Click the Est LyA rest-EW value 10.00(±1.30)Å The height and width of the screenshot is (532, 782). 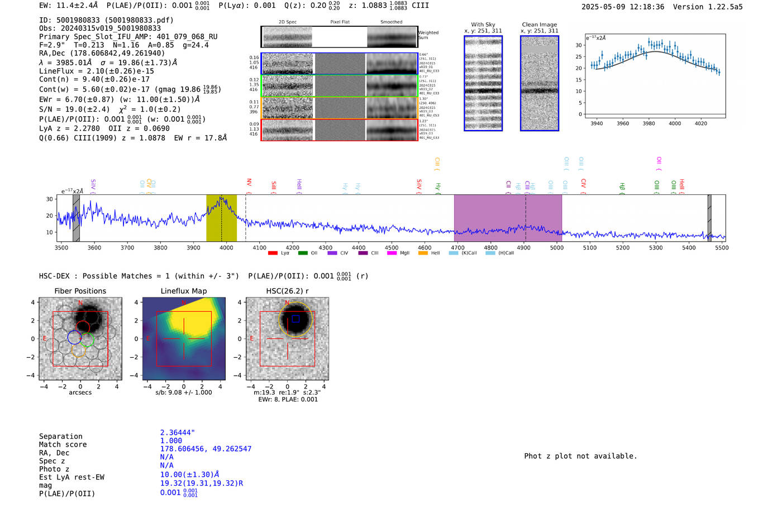coord(190,475)
